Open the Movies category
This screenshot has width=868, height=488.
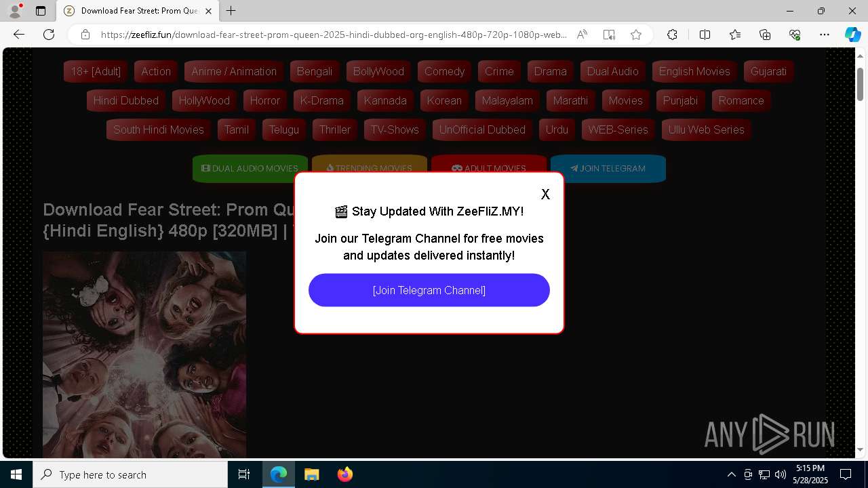click(x=625, y=100)
